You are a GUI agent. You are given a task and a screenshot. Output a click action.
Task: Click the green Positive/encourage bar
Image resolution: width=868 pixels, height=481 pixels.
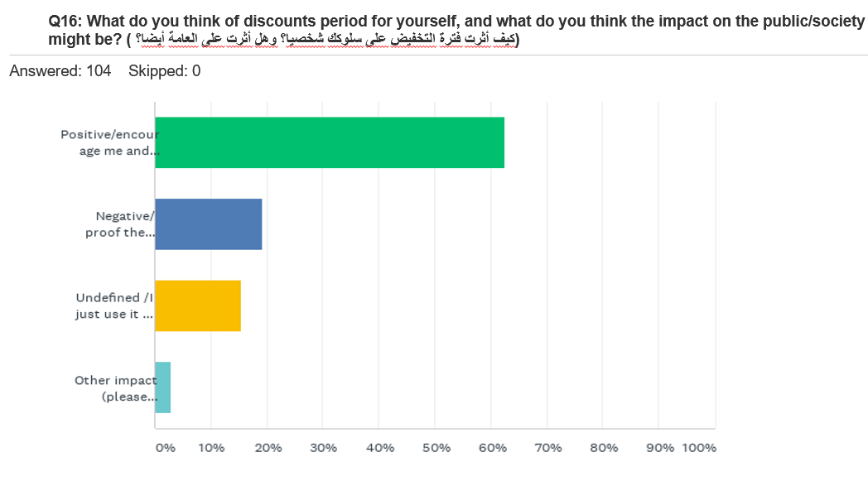pos(329,142)
